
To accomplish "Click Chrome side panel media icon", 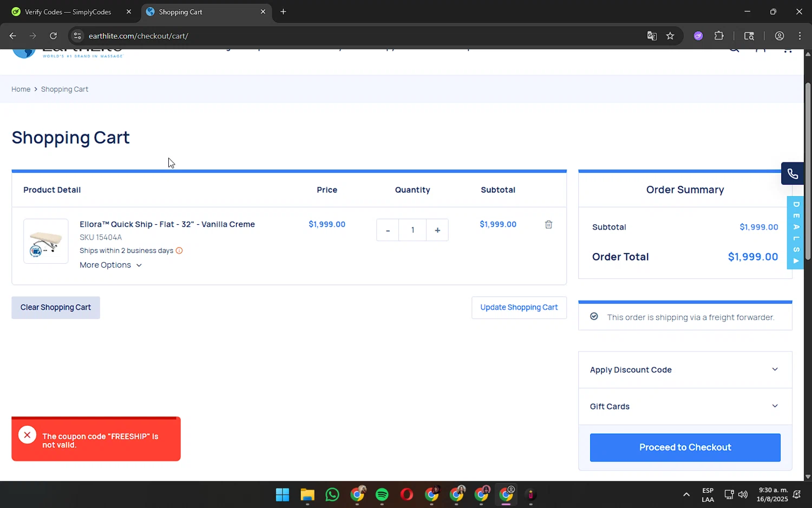I will pyautogui.click(x=749, y=36).
